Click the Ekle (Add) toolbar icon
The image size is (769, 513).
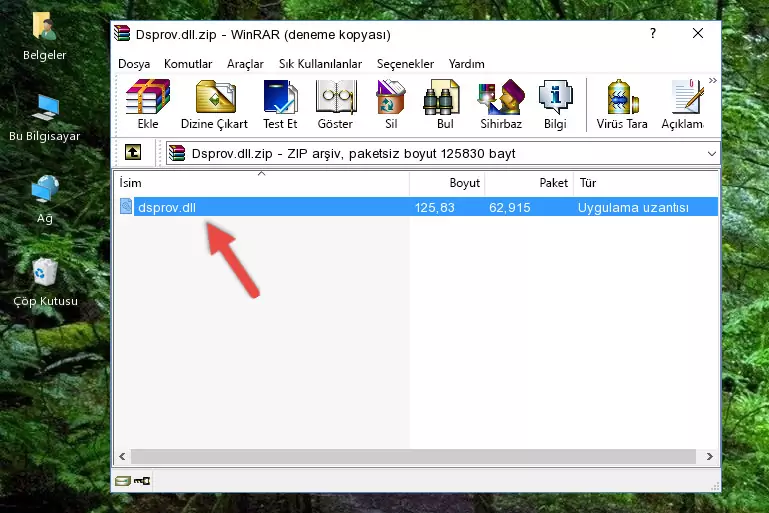tap(148, 104)
